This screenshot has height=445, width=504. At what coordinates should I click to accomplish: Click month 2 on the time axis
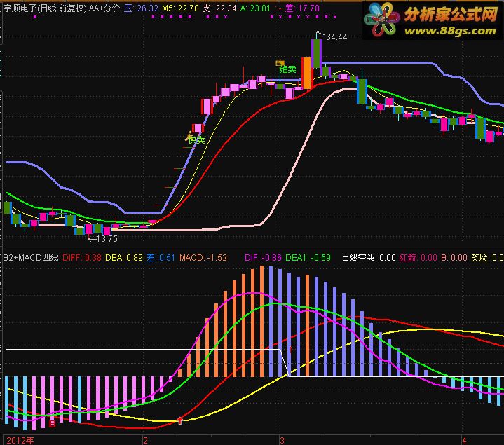pos(146,441)
